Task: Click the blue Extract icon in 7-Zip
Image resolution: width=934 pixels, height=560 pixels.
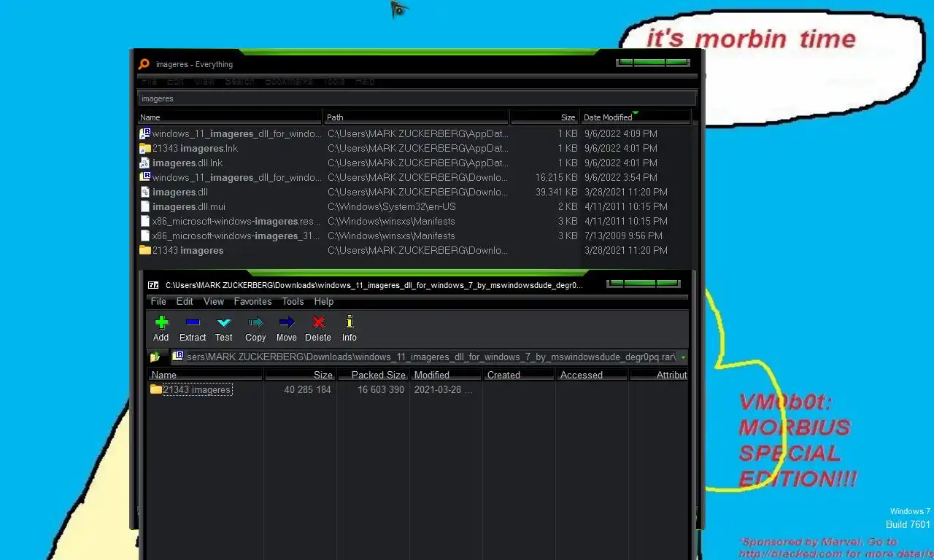Action: tap(193, 322)
